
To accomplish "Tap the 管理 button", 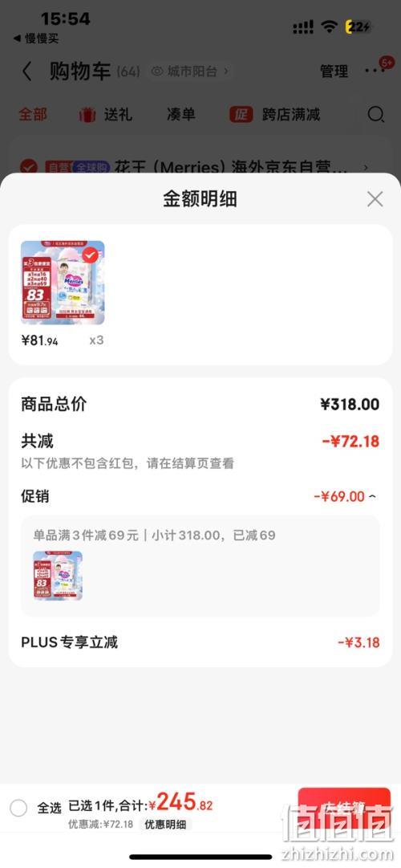I will 334,71.
